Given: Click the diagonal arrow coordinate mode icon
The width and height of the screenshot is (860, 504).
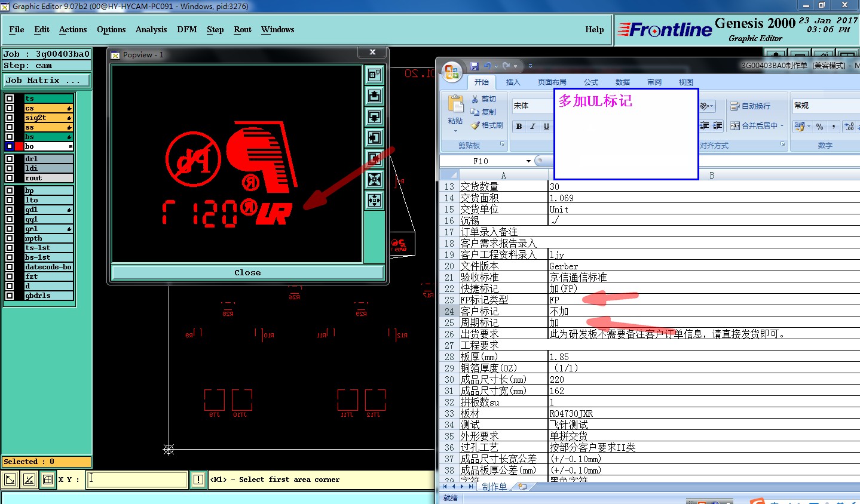Looking at the screenshot, I should pyautogui.click(x=10, y=480).
